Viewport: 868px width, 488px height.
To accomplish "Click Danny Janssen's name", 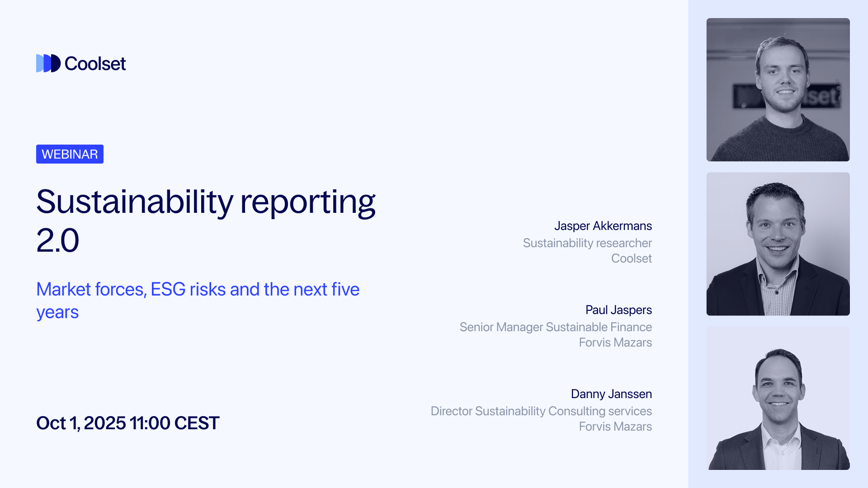I will (612, 394).
